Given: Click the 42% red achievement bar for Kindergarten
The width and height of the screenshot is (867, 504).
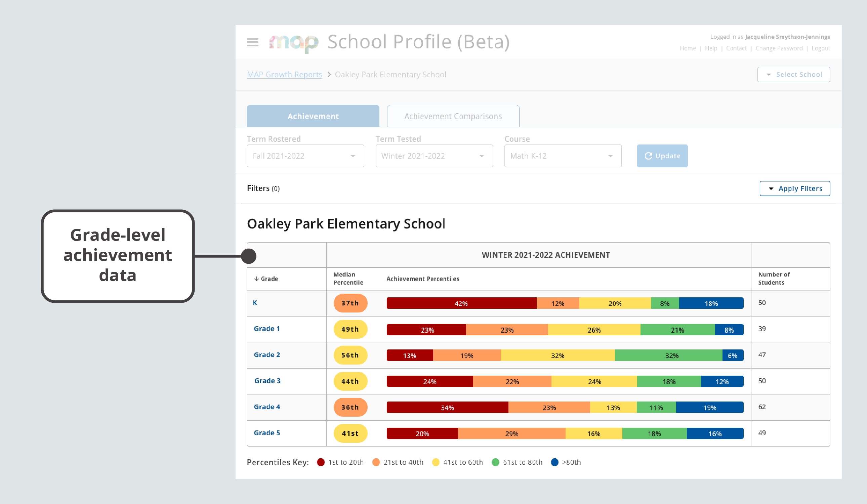Looking at the screenshot, I should (461, 303).
